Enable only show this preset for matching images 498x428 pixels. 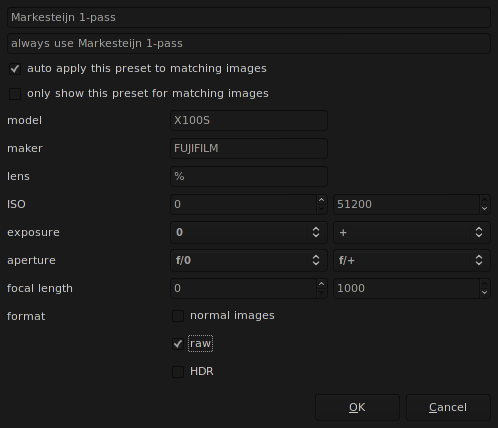pyautogui.click(x=15, y=94)
